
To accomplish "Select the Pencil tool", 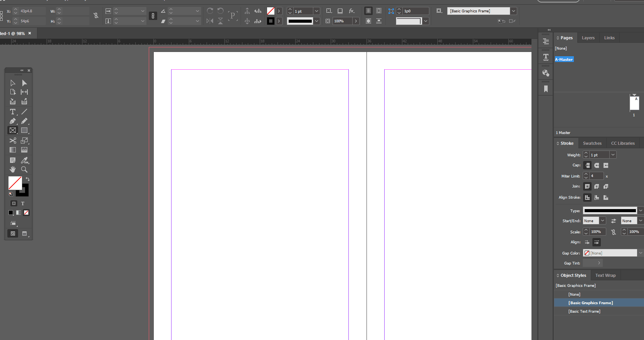I will point(24,121).
